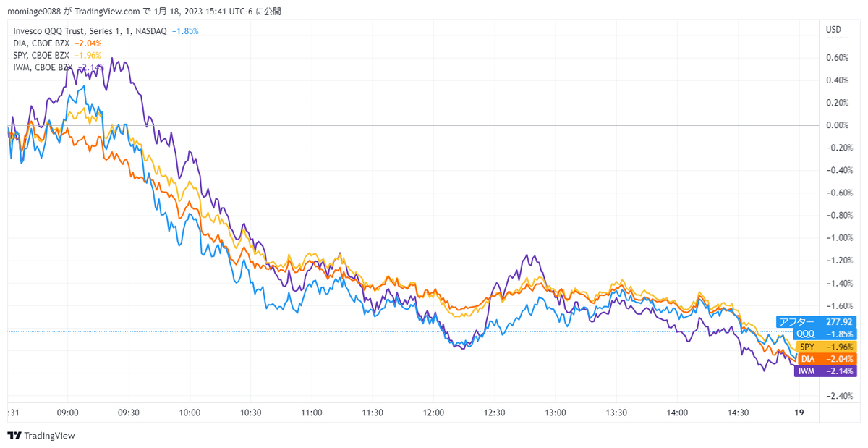Viewport: 868px width, 448px height.
Task: Click the 0.00% price-scale label
Action: [x=838, y=125]
